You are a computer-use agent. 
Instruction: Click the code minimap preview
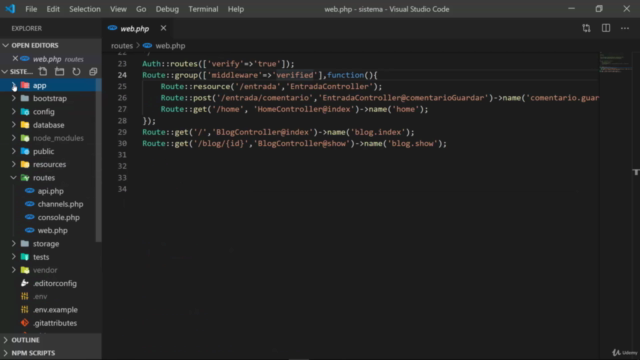tap(616, 62)
